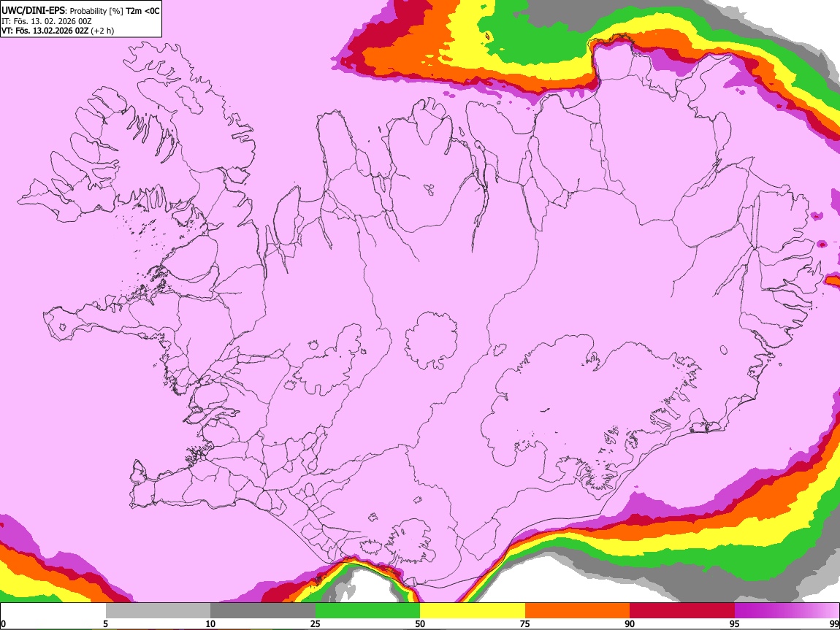Viewport: 840px width, 630px height.
Task: Click the legend tick label '5'
Action: coord(105,624)
